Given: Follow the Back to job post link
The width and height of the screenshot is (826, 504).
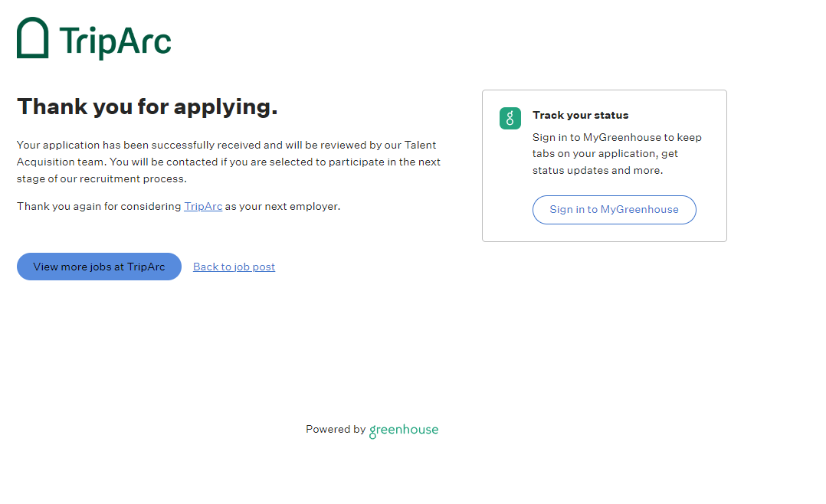Looking at the screenshot, I should 234,267.
